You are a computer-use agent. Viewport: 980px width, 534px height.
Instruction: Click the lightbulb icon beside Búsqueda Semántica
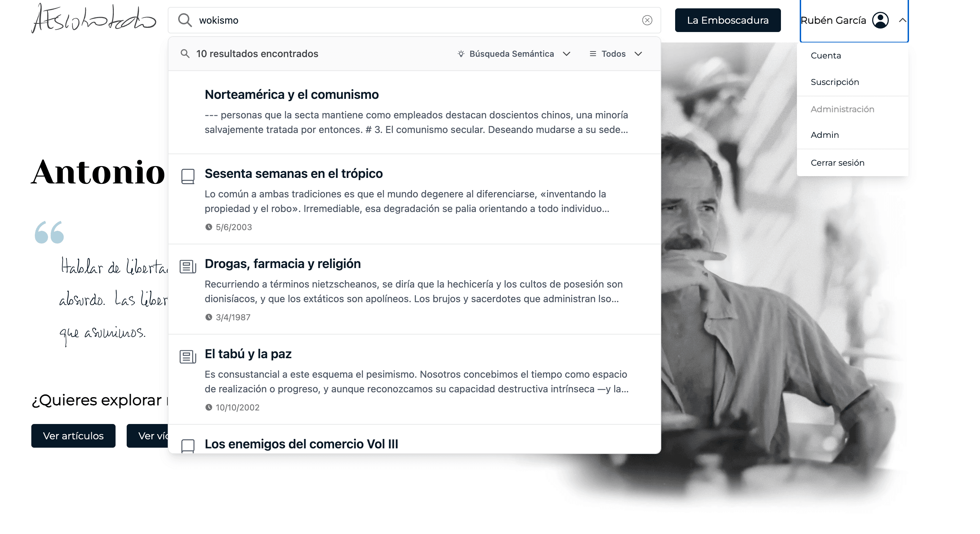click(461, 54)
